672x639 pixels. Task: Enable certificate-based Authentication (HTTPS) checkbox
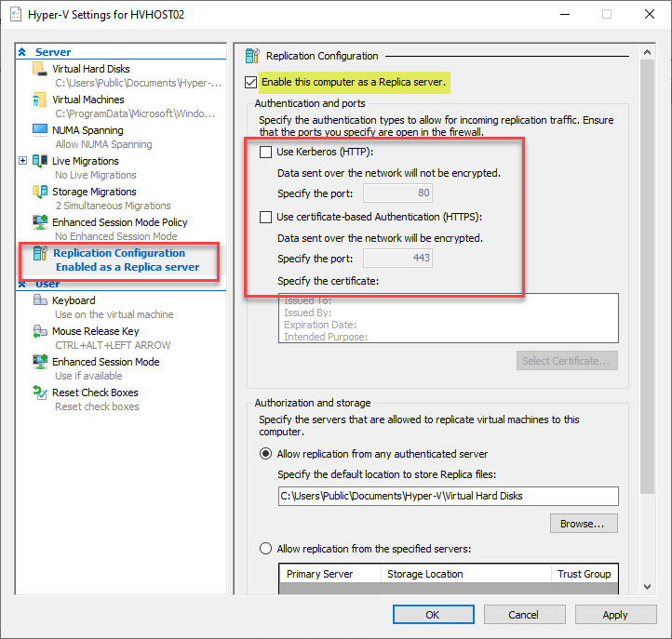[265, 217]
